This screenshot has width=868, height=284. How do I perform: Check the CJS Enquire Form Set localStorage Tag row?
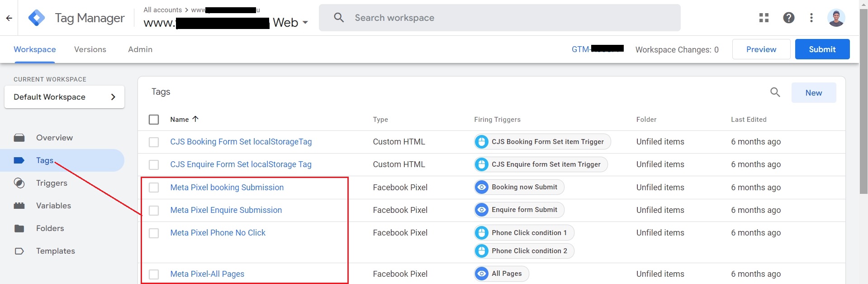point(154,165)
